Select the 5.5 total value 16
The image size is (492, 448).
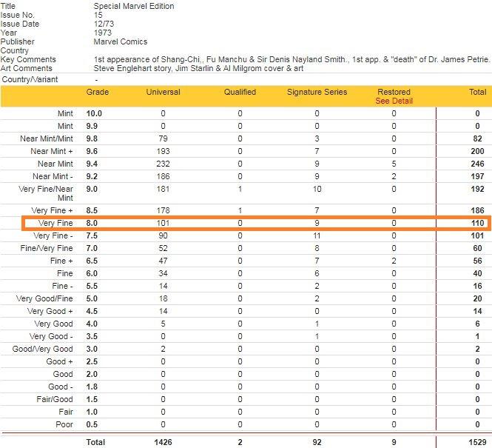tap(477, 286)
